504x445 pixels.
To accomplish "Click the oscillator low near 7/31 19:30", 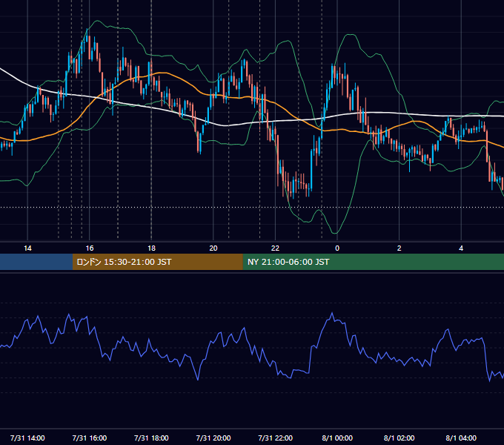I will [x=198, y=380].
